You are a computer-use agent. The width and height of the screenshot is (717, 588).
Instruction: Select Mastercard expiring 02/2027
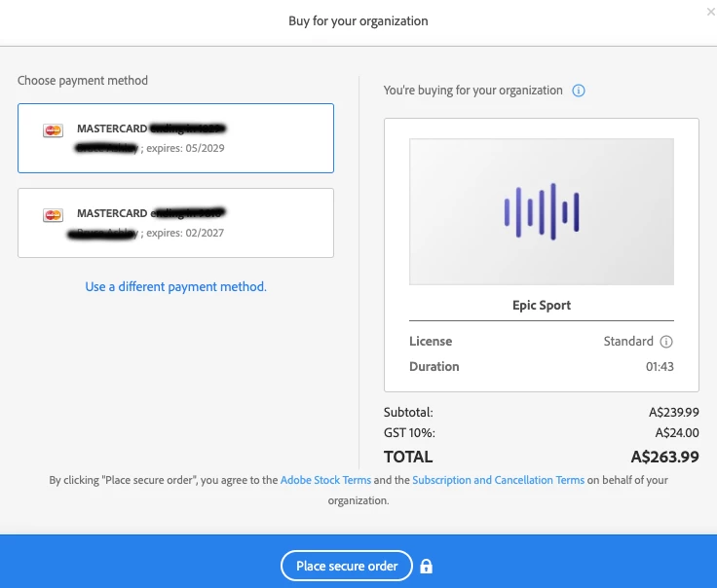[175, 223]
